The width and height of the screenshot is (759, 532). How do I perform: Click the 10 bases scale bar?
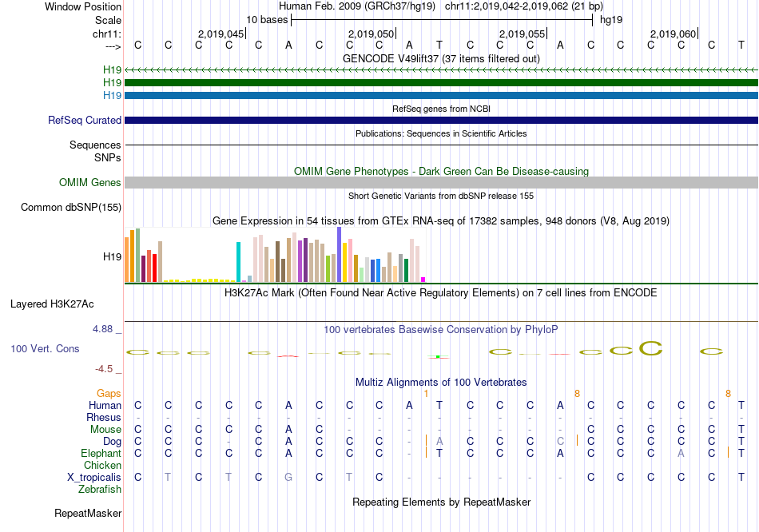pyautogui.click(x=441, y=19)
